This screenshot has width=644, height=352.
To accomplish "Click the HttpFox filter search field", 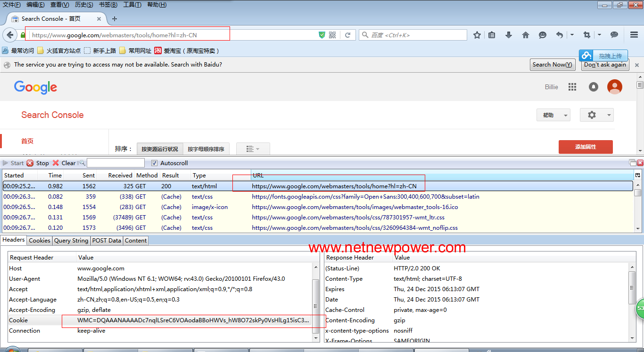I will point(116,163).
